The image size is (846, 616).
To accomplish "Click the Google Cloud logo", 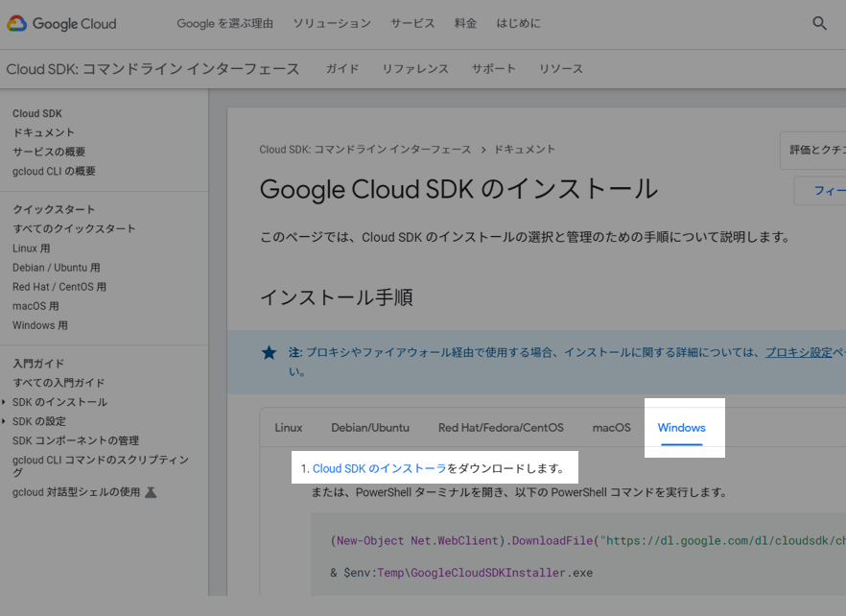I will (61, 24).
